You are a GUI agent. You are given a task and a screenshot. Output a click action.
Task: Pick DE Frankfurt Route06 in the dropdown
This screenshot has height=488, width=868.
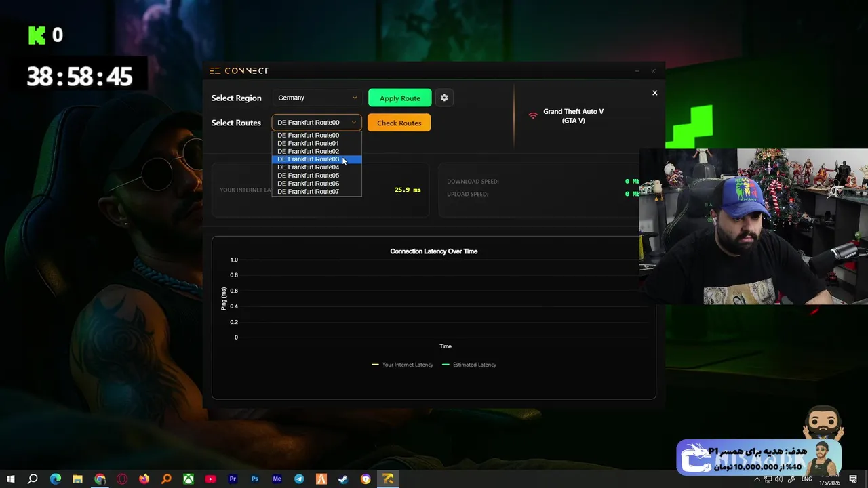(317, 184)
